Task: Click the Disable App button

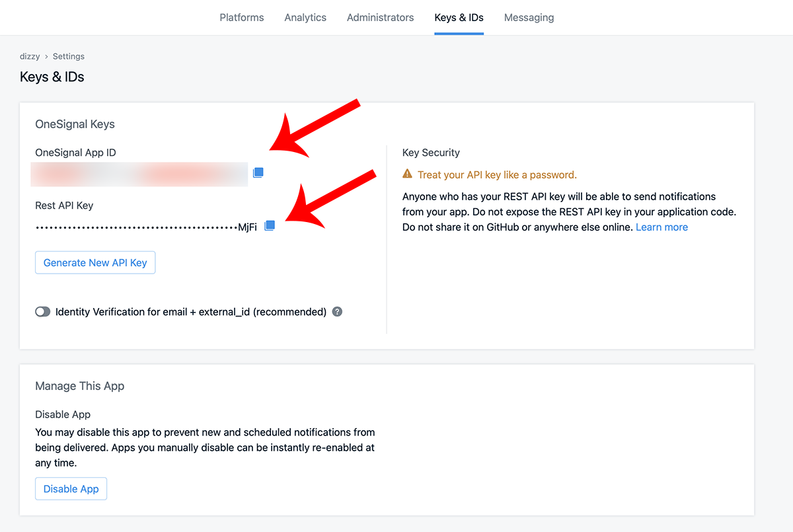Action: pyautogui.click(x=71, y=489)
